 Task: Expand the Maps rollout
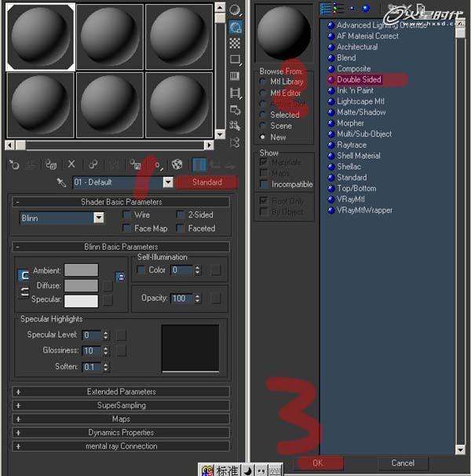click(121, 419)
